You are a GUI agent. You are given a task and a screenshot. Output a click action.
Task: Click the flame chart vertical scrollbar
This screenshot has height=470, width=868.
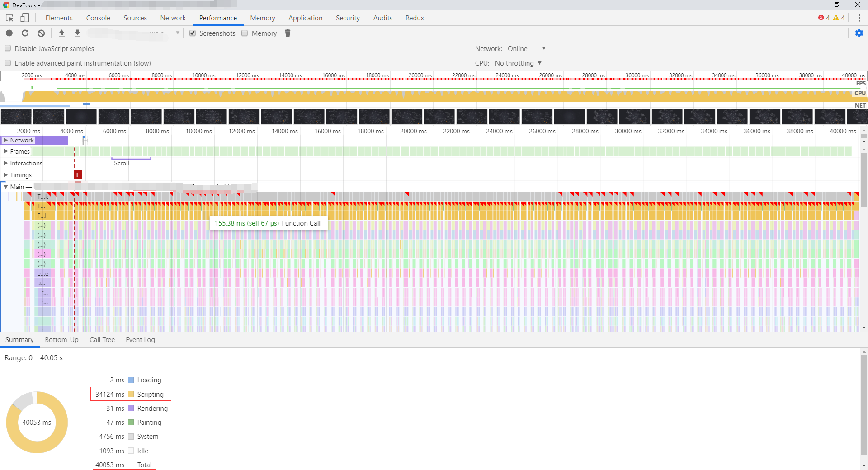(x=864, y=181)
